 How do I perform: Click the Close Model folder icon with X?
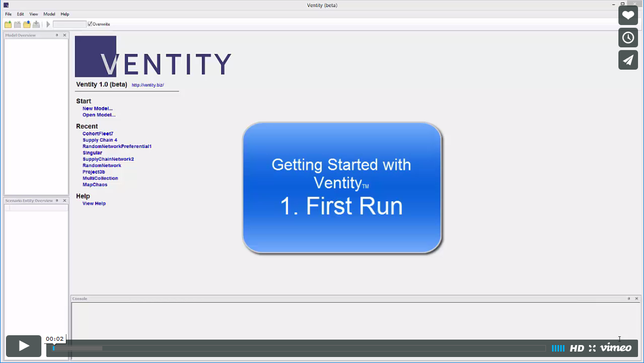coord(17,24)
